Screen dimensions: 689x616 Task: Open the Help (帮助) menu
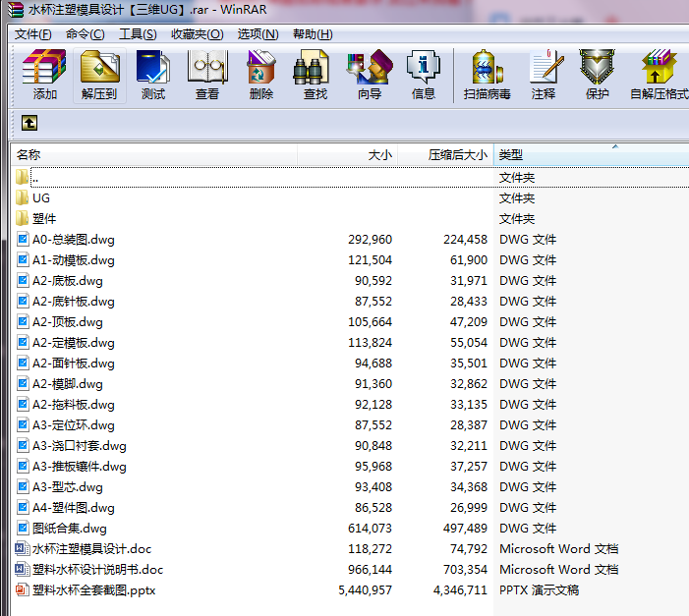pos(313,34)
